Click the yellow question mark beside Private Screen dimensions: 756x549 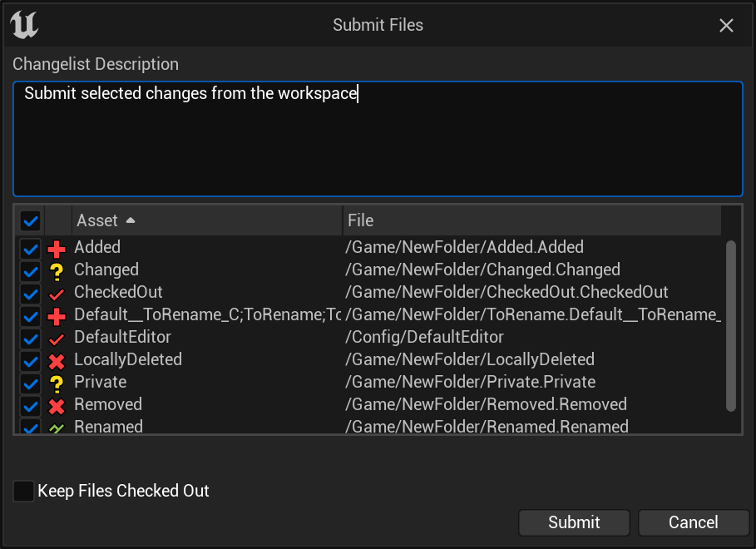coord(57,384)
